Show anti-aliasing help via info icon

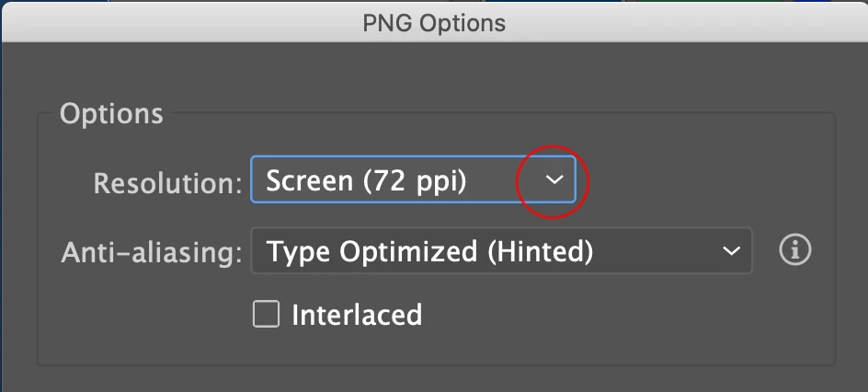795,250
